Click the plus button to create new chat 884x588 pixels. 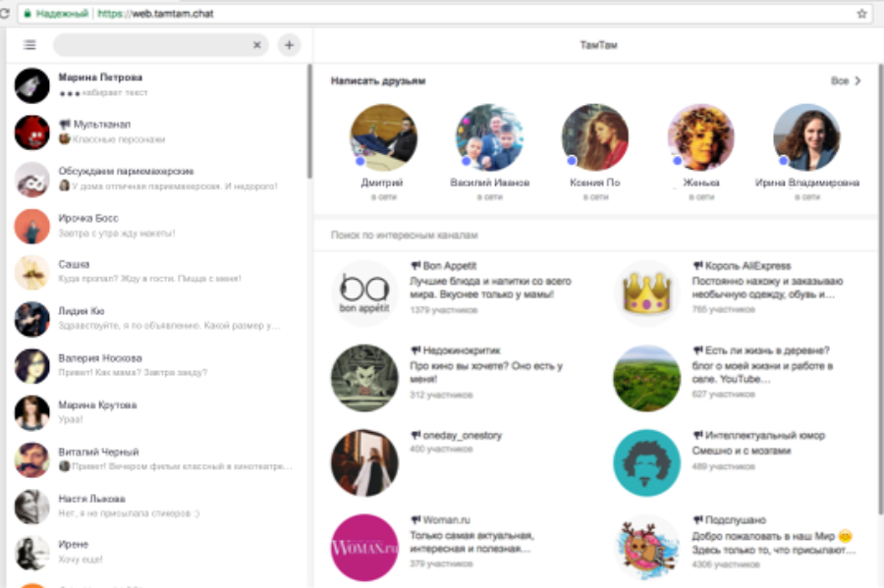click(289, 45)
